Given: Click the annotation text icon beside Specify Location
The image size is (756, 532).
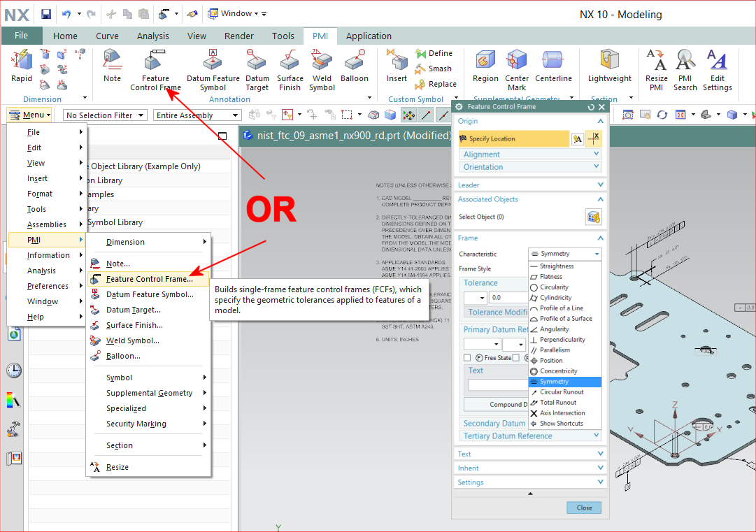Looking at the screenshot, I should click(x=577, y=139).
